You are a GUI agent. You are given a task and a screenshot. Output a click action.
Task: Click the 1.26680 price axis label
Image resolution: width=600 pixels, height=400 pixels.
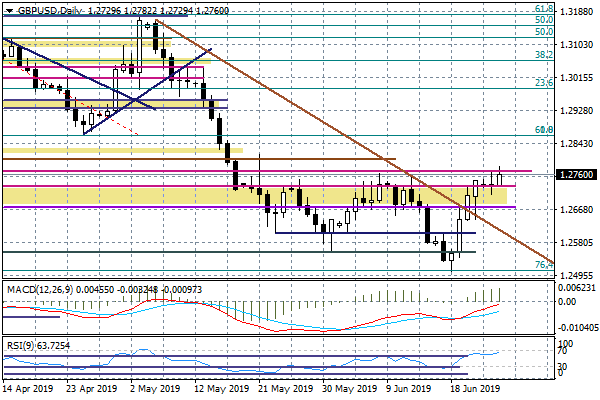[576, 210]
